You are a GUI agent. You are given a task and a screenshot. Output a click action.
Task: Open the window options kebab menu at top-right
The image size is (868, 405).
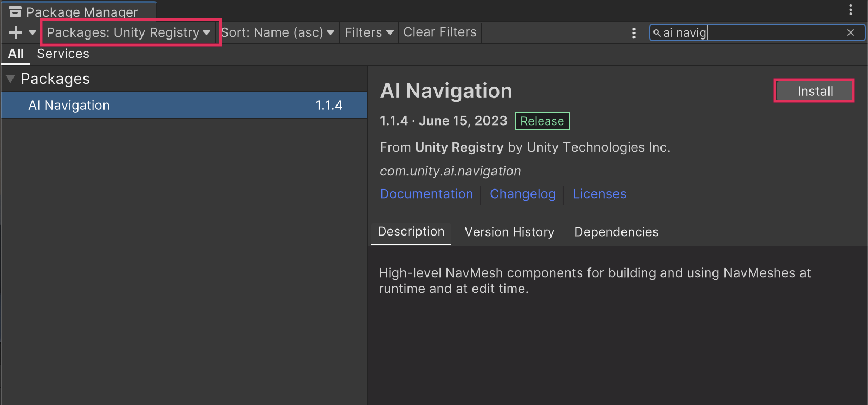tap(850, 10)
